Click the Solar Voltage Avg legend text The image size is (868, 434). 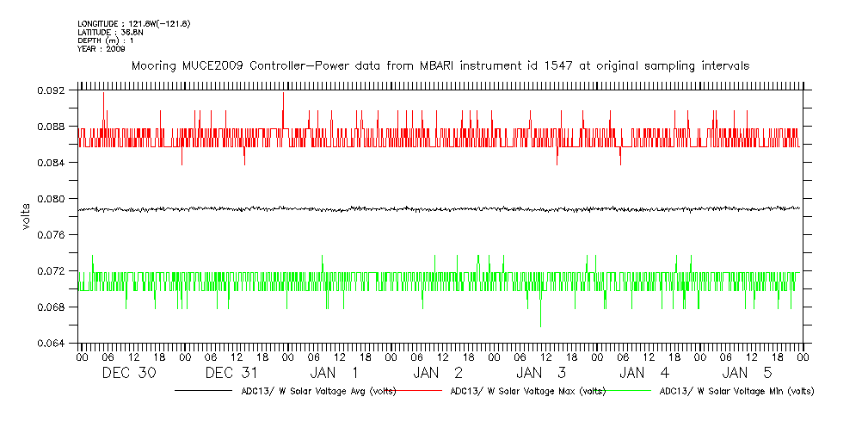[318, 391]
